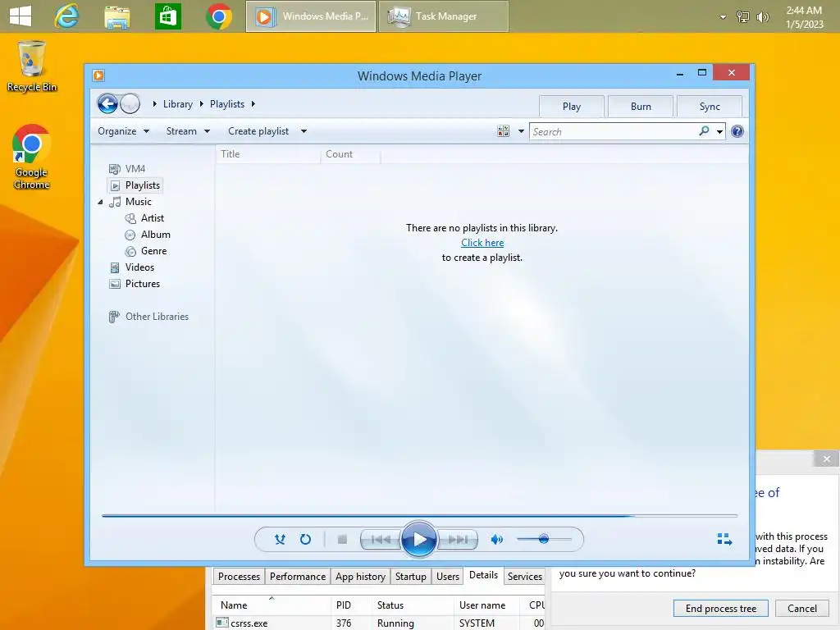Image resolution: width=840 pixels, height=630 pixels.
Task: Click the Forward navigation arrow in Media Player
Action: pyautogui.click(x=130, y=103)
